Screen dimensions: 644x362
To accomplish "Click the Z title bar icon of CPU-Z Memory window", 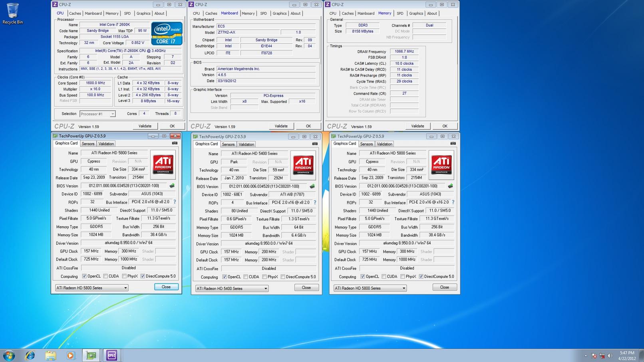I will pos(328,4).
